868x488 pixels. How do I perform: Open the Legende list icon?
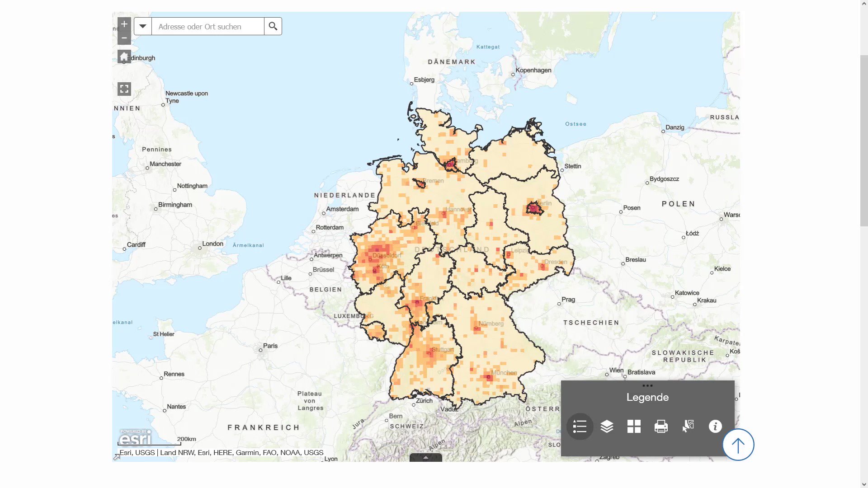click(x=580, y=426)
